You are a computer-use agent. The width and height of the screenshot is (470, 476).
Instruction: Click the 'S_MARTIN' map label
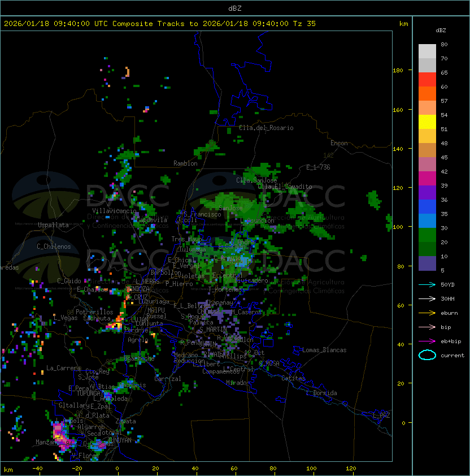(x=213, y=330)
